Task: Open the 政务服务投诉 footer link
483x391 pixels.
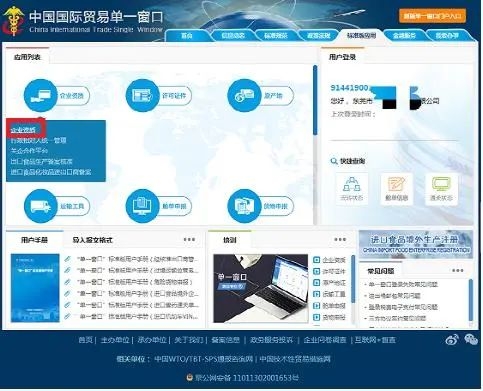Action: (271, 340)
